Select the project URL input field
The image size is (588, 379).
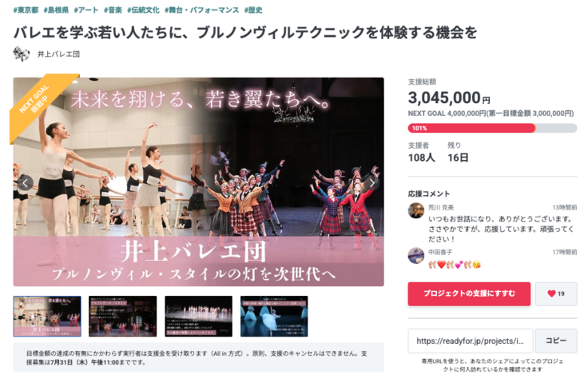tap(471, 341)
